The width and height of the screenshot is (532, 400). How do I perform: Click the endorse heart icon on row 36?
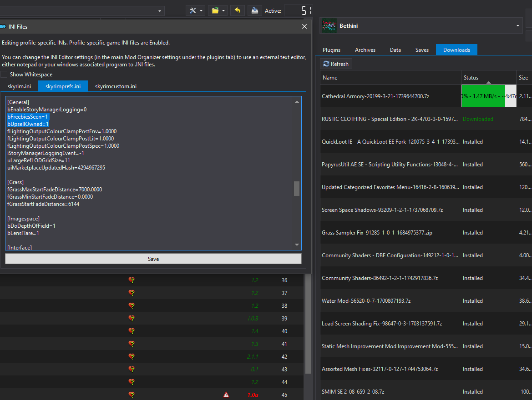pyautogui.click(x=132, y=280)
